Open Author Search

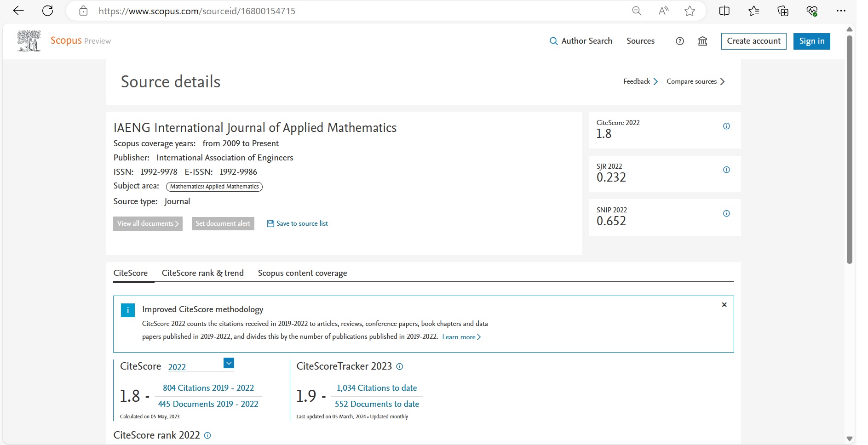point(581,41)
